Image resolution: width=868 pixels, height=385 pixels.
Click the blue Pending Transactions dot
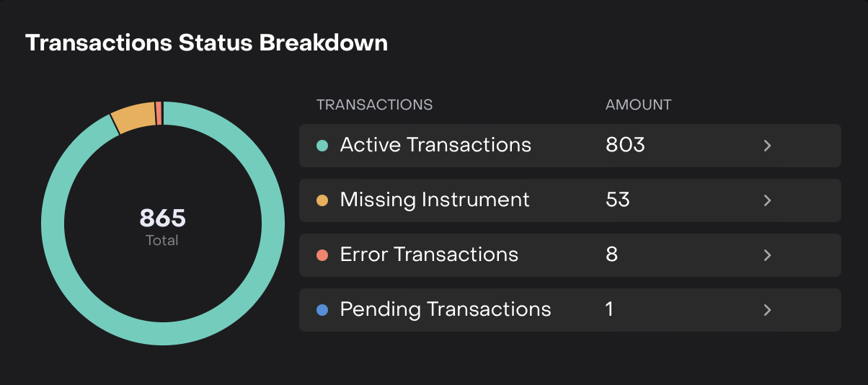click(x=322, y=310)
